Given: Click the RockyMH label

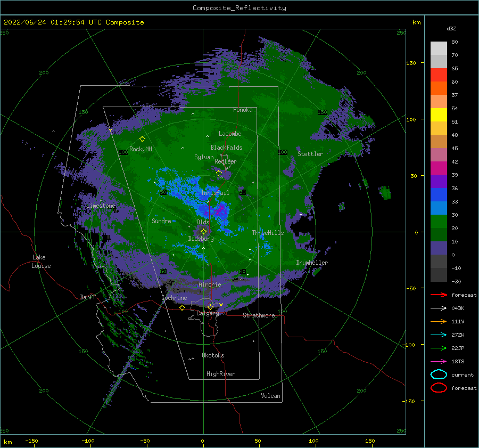Looking at the screenshot, I should (x=141, y=149).
